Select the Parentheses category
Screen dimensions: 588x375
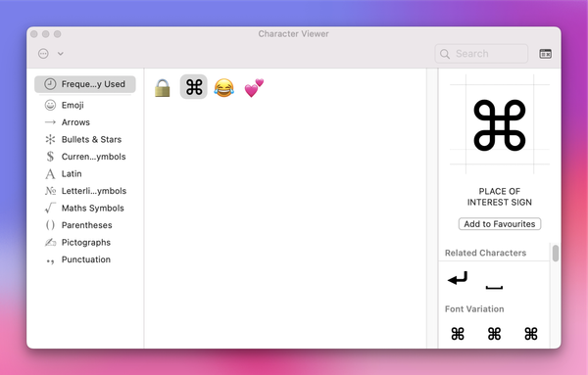tap(85, 225)
